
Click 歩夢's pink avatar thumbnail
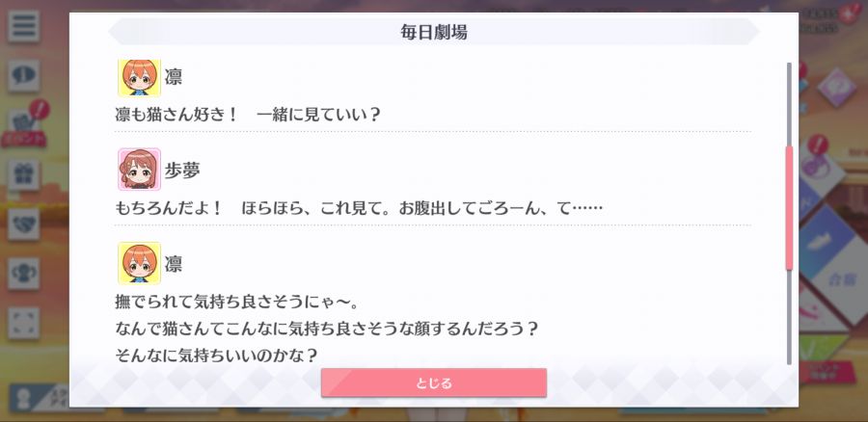140,170
